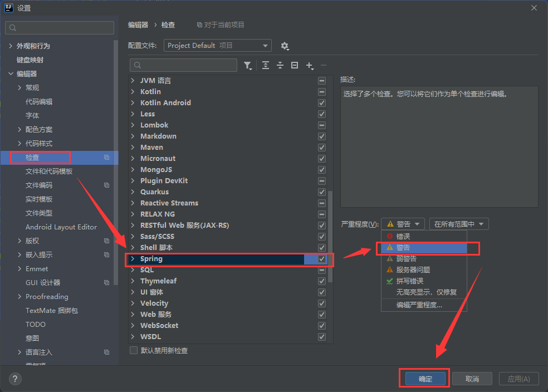Image resolution: width=548 pixels, height=392 pixels.
Task: Uncheck the Lombok inspections checkbox
Action: (x=322, y=125)
